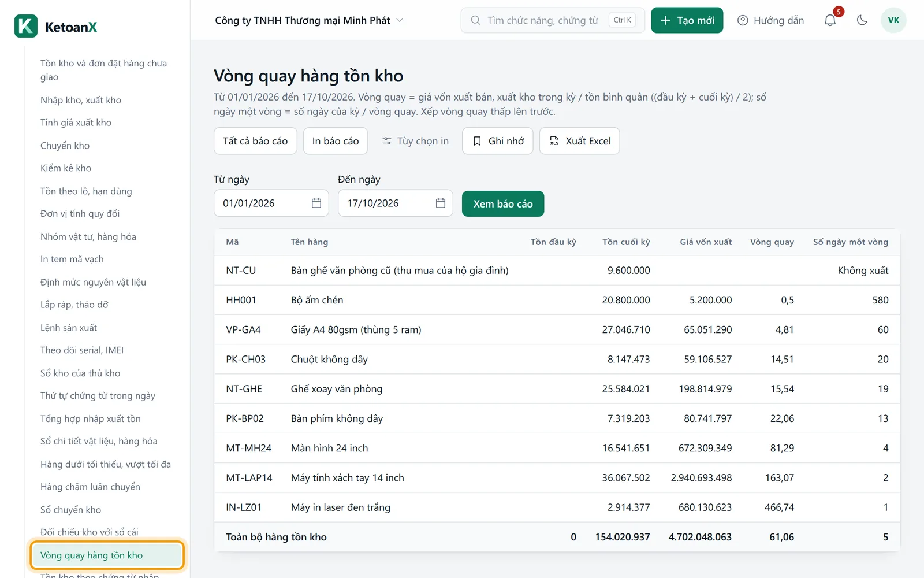Screen dimensions: 924x578
Task: Click Xem báo cáo button
Action: tap(503, 203)
